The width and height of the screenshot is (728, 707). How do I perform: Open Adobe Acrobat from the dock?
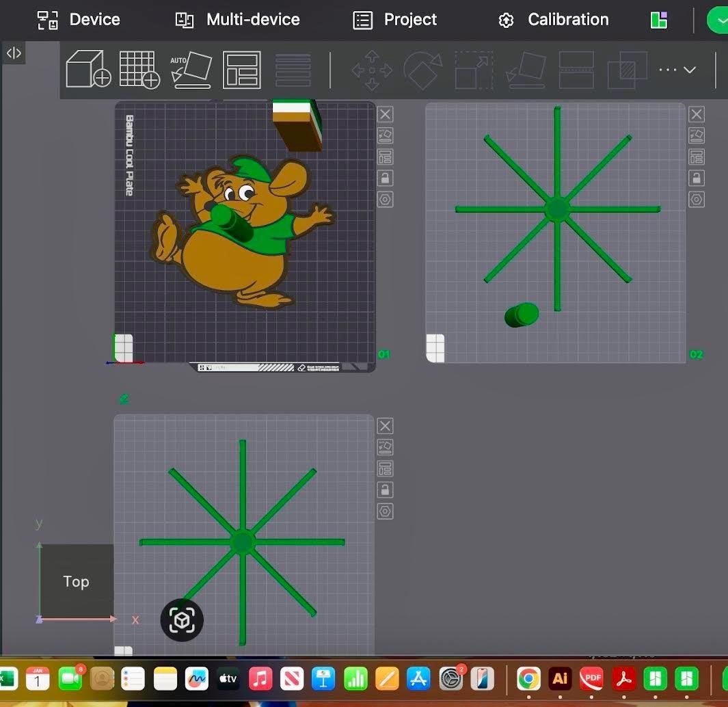pyautogui.click(x=623, y=679)
